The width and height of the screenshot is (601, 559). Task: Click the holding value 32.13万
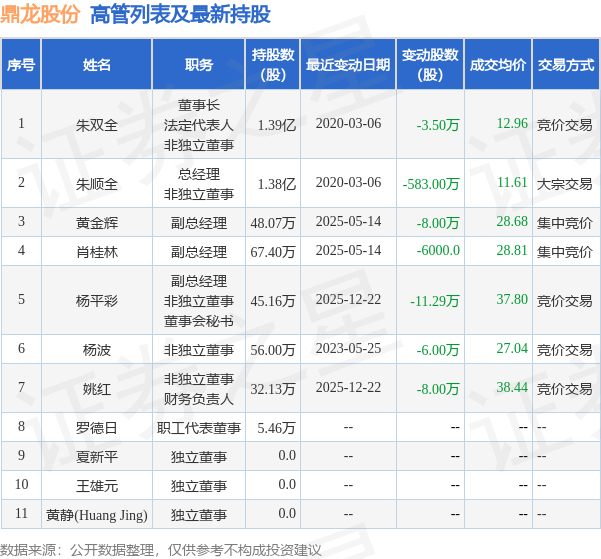point(273,389)
